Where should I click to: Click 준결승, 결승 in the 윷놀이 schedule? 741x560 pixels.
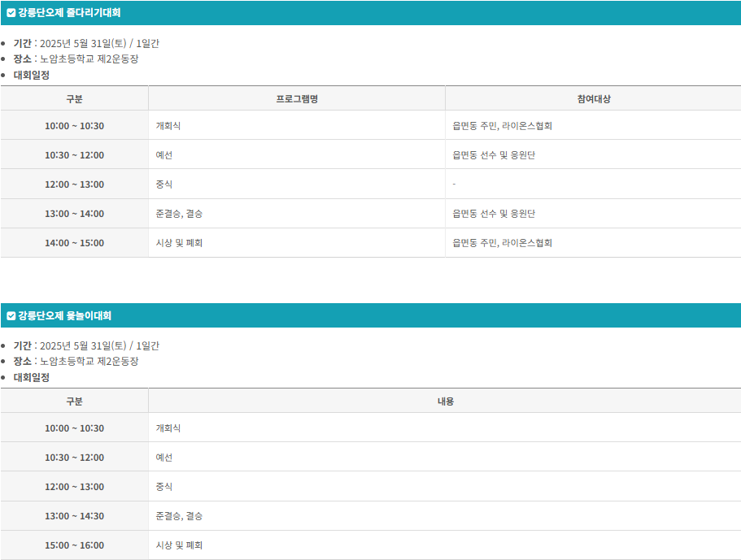[179, 515]
